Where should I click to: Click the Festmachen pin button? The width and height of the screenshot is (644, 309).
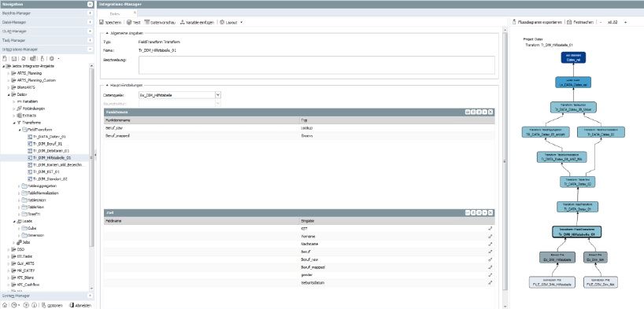[x=580, y=22]
